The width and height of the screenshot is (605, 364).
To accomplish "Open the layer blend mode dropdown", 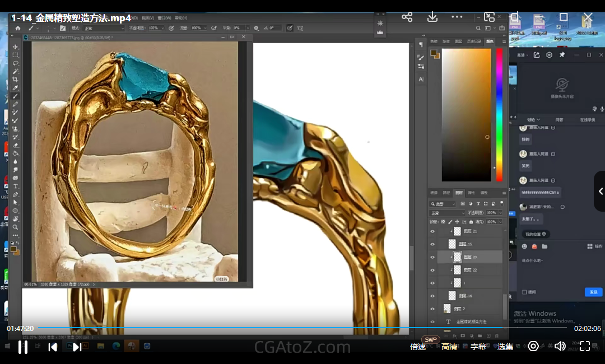I will pos(447,213).
